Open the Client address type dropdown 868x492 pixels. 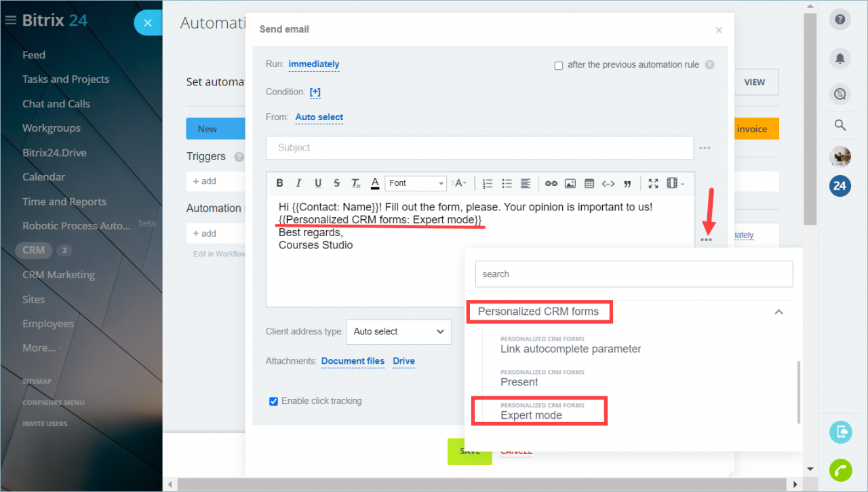pyautogui.click(x=399, y=332)
